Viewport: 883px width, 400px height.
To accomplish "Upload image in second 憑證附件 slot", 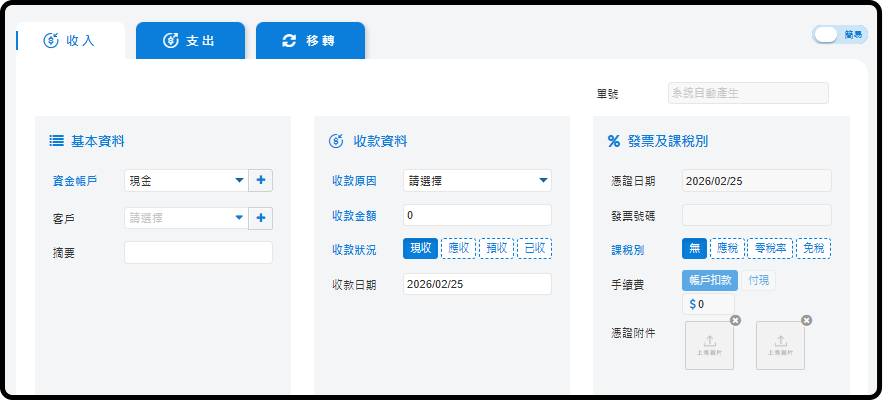I will click(781, 345).
